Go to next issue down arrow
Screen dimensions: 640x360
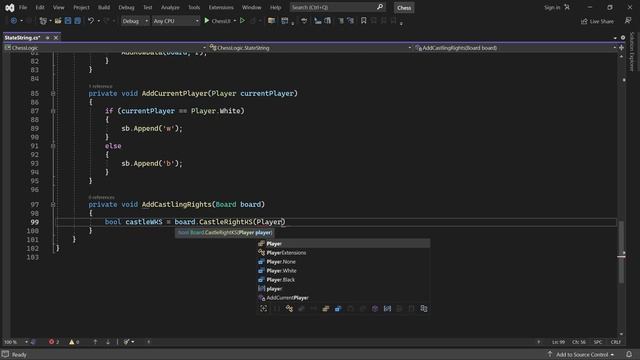[108, 342]
